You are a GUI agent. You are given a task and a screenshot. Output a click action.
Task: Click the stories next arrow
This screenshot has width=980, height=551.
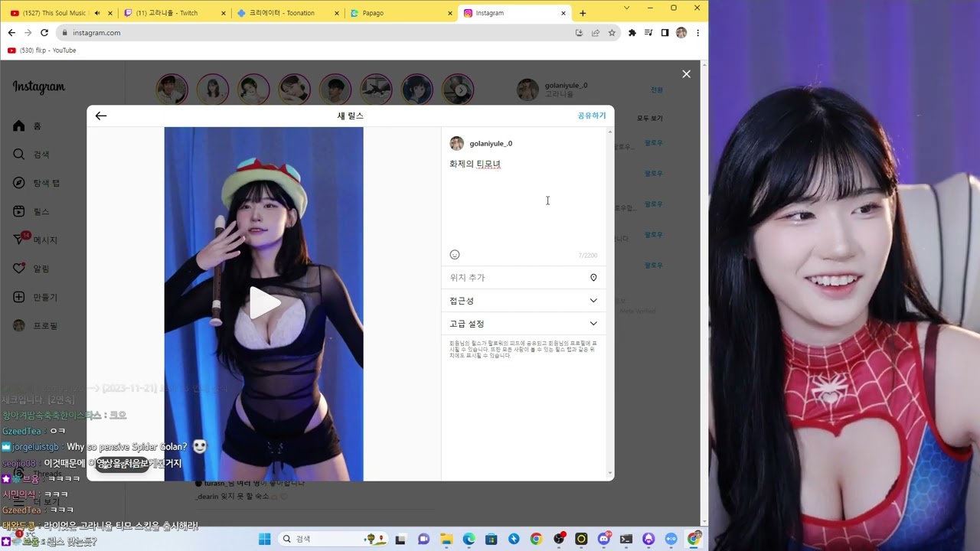click(461, 90)
